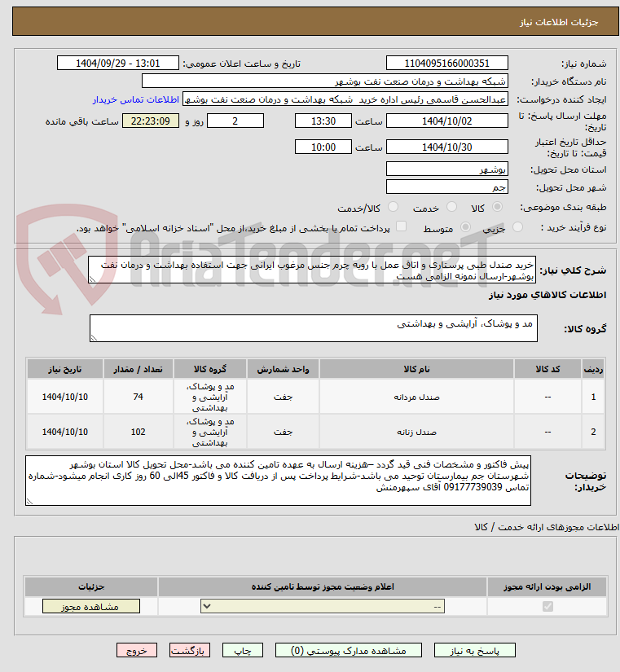Click the ایجاد کننده درخواست field

tap(345, 99)
